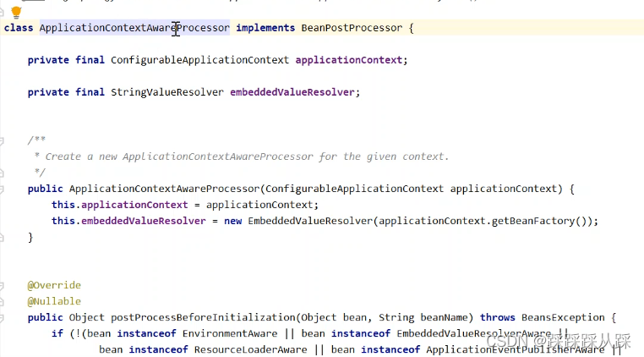This screenshot has height=357, width=644.
Task: Collapse the Javadoc comment fold marker
Action: (x=2, y=141)
